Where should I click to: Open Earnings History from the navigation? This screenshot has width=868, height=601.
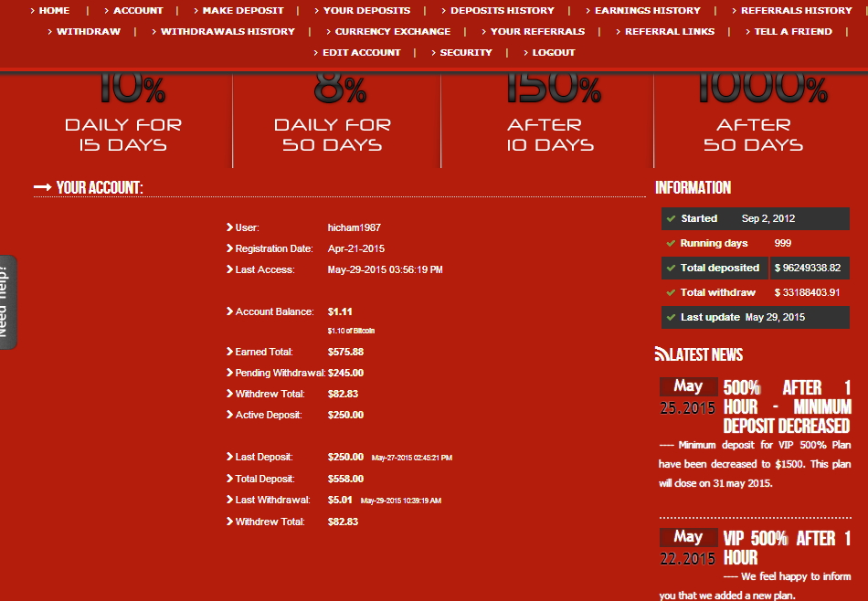[x=647, y=11]
